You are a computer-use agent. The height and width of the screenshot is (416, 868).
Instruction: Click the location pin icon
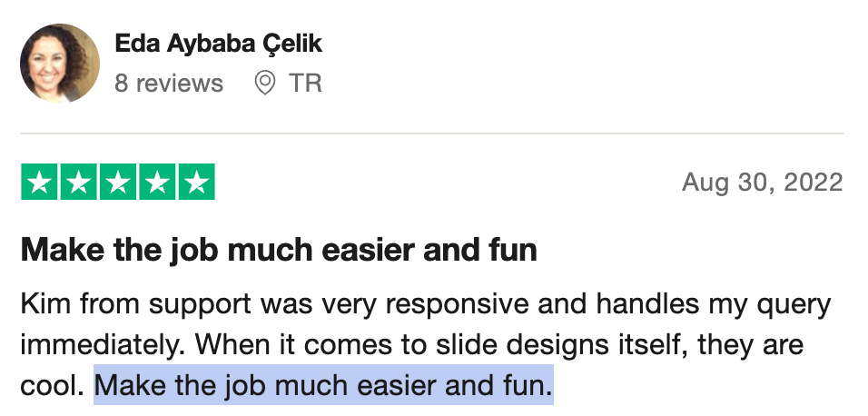264,83
